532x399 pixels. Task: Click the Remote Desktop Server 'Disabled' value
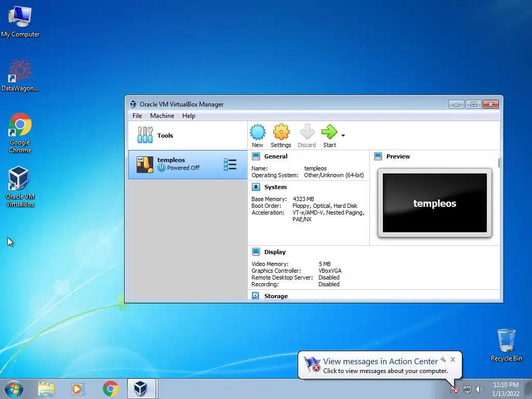[x=329, y=277]
